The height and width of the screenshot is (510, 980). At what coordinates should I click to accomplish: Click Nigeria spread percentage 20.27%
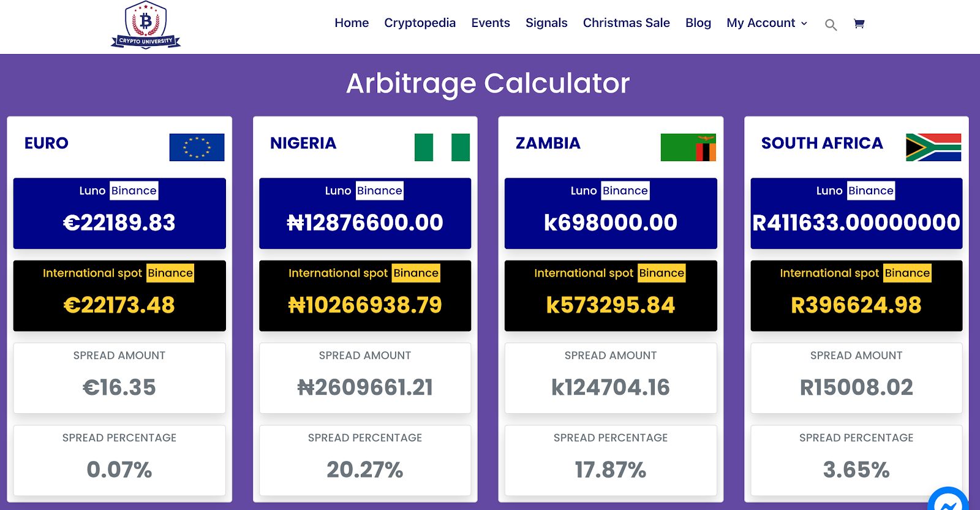(365, 470)
